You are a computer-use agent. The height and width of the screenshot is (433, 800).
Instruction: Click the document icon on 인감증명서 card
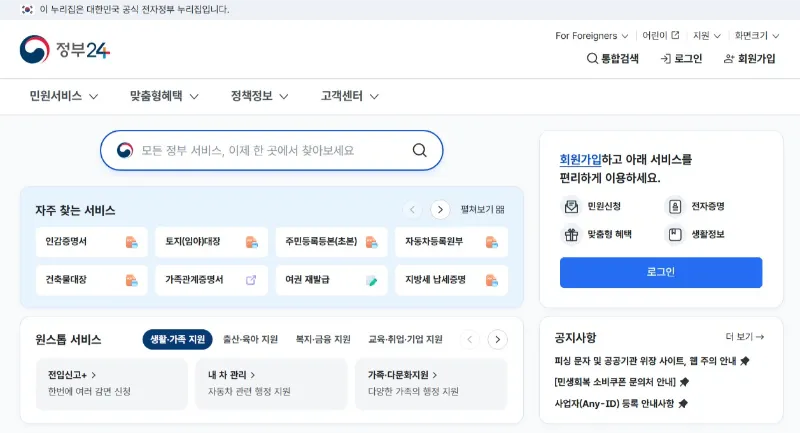(132, 242)
